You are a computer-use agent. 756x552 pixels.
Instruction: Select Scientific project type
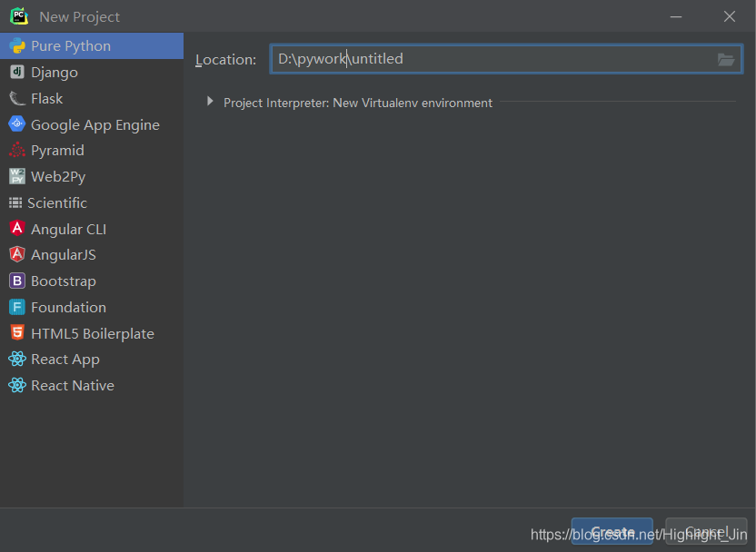56,203
